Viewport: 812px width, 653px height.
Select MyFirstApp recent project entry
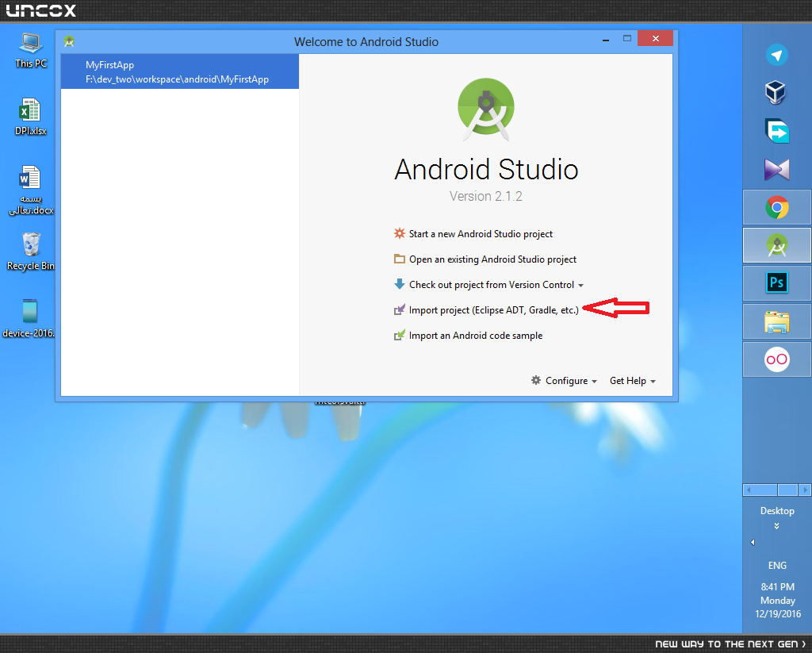point(180,71)
